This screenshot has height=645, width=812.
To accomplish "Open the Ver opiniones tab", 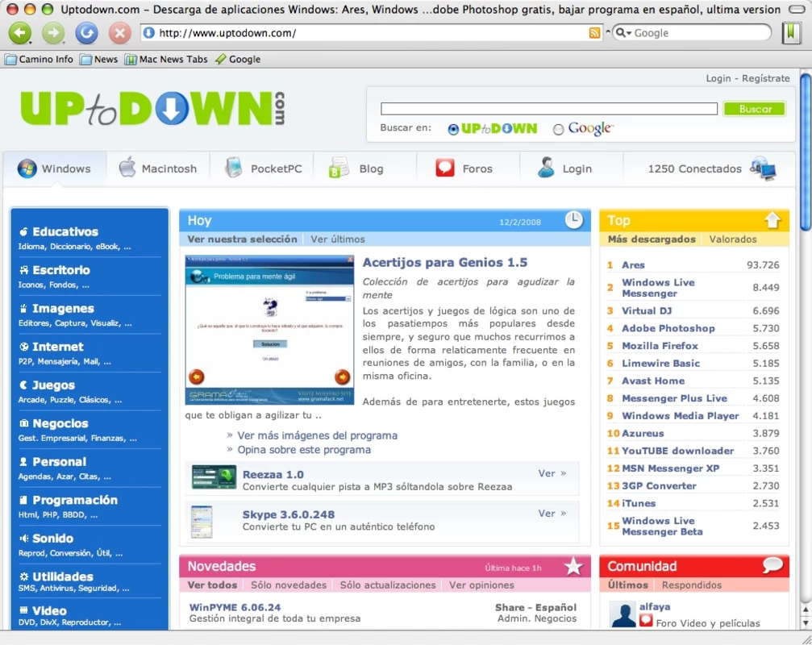I will [481, 585].
